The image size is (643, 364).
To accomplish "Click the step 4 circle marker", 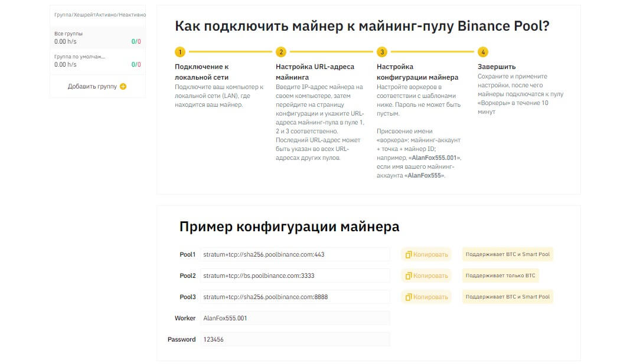I will click(x=483, y=52).
